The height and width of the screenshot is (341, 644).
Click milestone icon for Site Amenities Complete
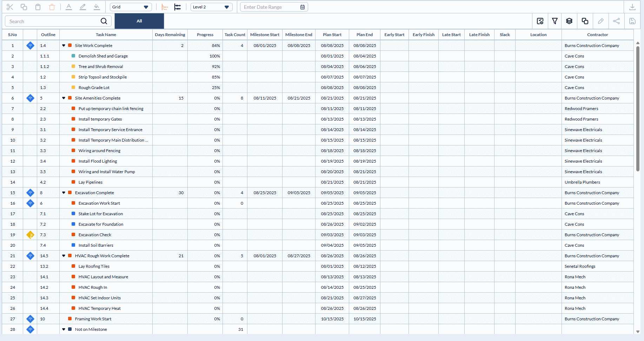[31, 98]
